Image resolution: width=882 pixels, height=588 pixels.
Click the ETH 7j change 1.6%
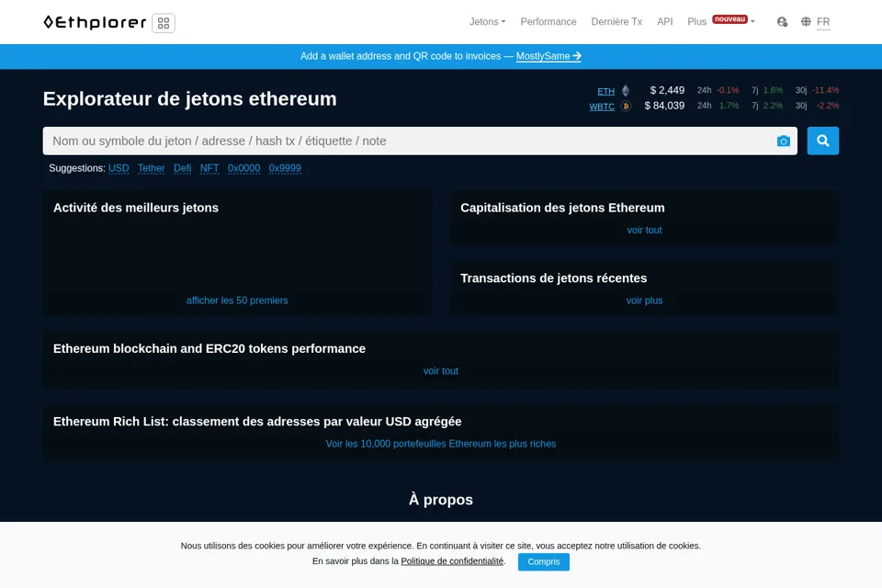[773, 90]
